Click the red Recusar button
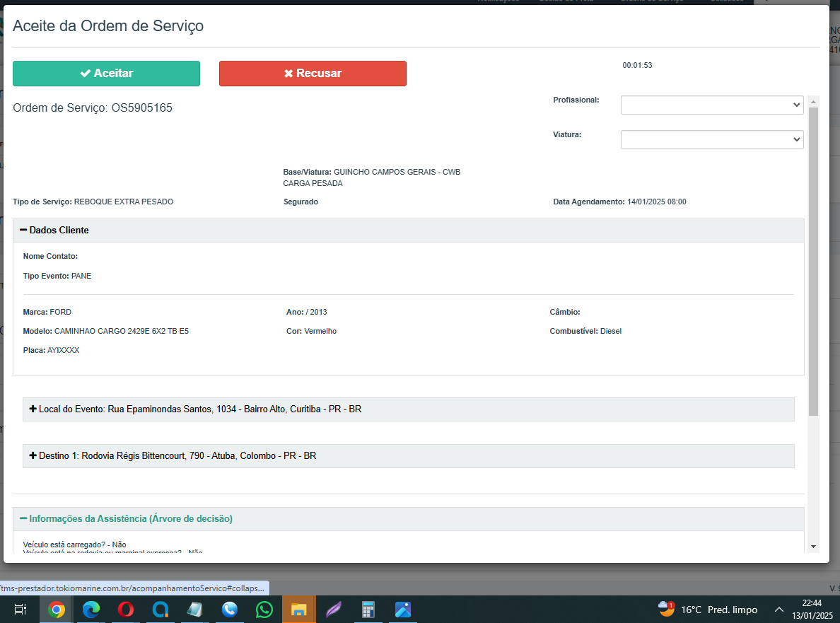The width and height of the screenshot is (840, 623). [x=313, y=74]
